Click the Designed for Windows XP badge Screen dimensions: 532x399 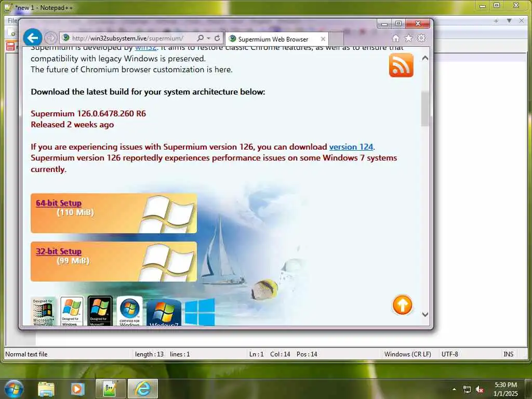[72, 312]
